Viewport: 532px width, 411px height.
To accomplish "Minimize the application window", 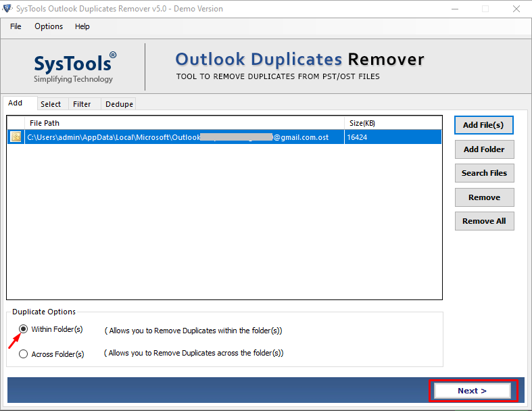I will tap(455, 9).
